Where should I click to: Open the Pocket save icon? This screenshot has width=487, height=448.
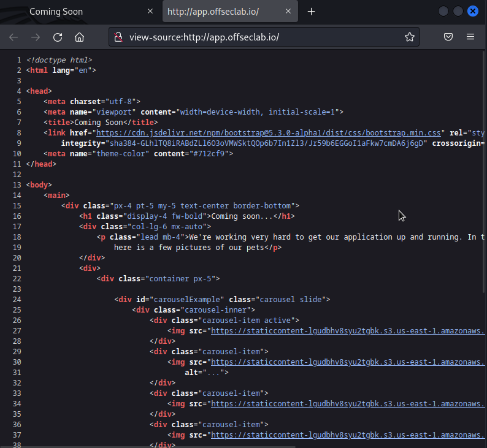448,37
